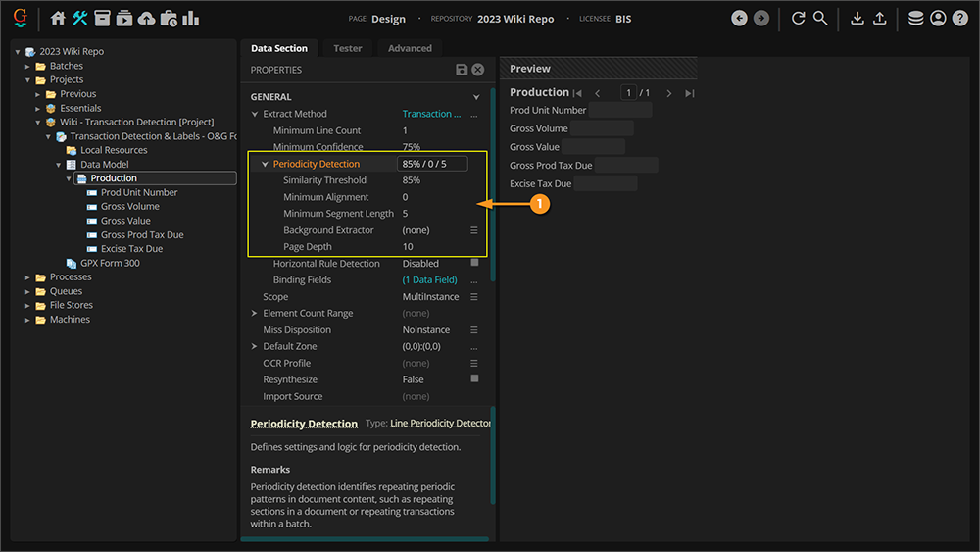Click the Design tools wrench icon
This screenshot has width=980, height=552.
tap(80, 19)
